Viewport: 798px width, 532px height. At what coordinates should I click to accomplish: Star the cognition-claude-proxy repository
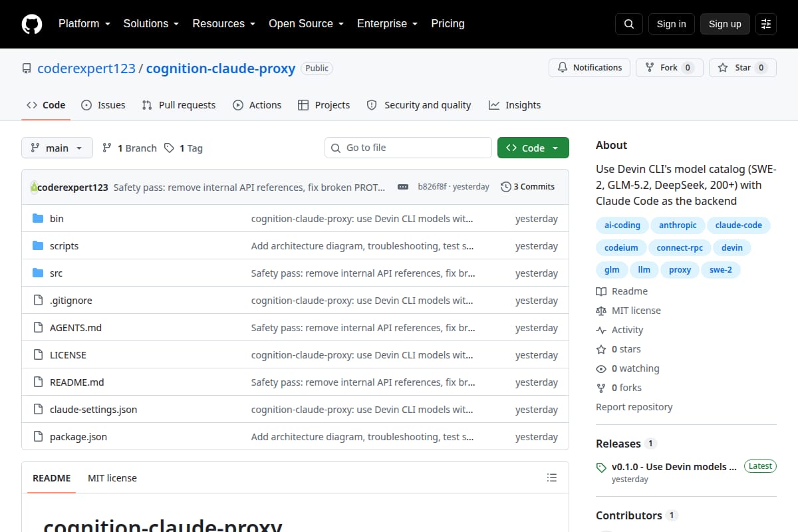pos(742,68)
